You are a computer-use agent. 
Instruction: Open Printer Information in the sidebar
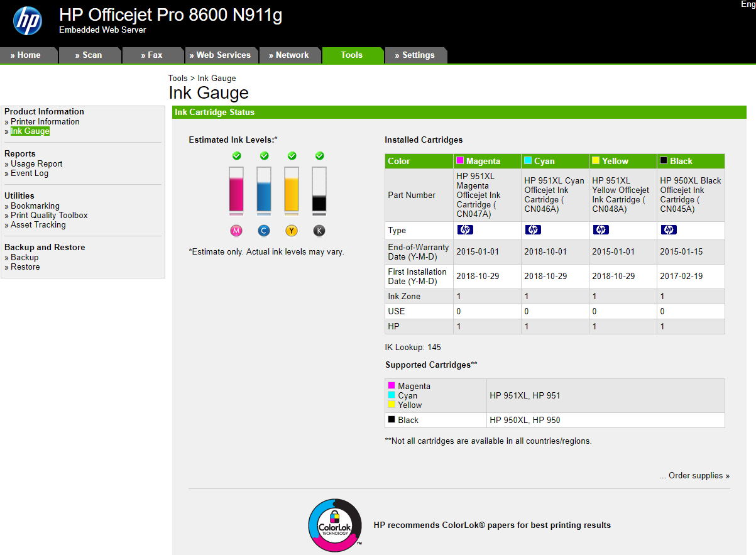point(45,122)
